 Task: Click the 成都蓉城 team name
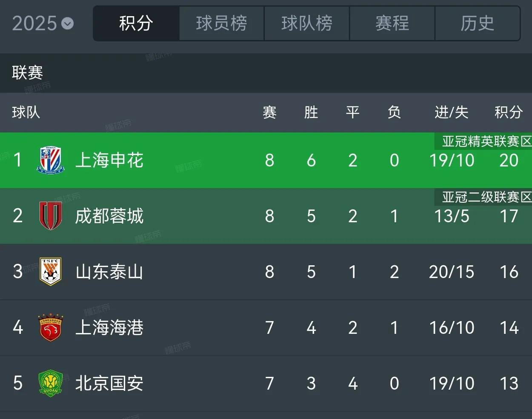pos(109,216)
